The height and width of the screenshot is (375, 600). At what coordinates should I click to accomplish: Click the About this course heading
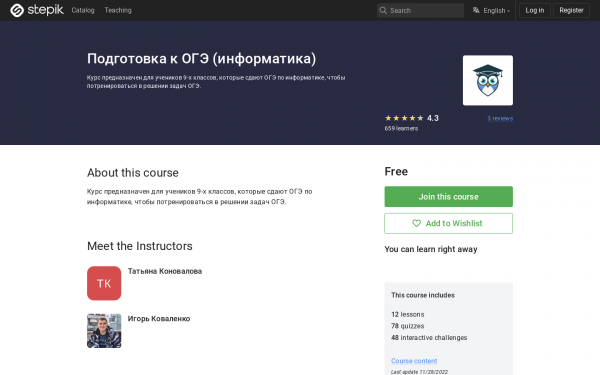(133, 173)
